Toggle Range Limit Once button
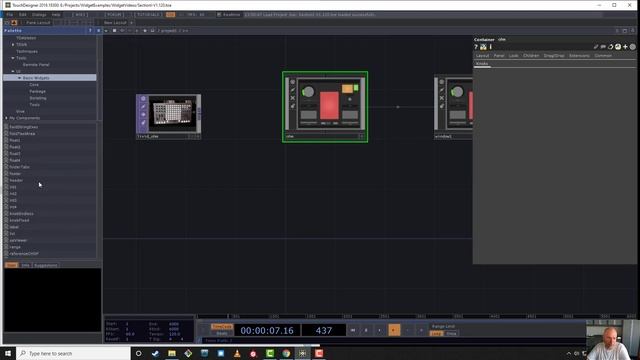The width and height of the screenshot is (640, 360). click(451, 333)
